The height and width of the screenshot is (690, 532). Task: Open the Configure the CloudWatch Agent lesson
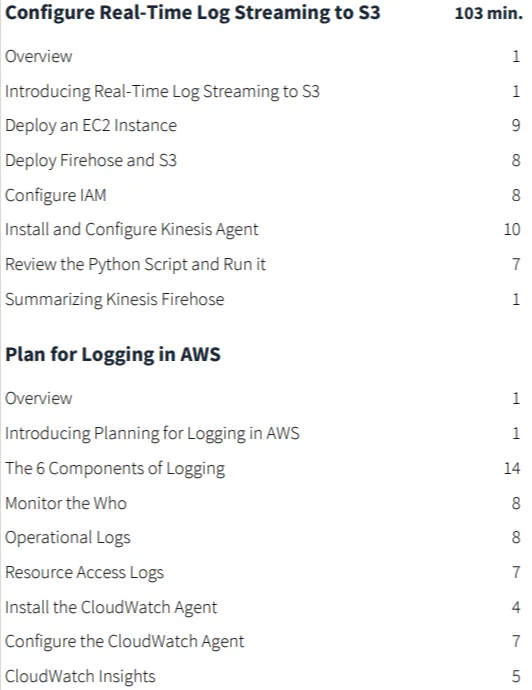pos(124,642)
